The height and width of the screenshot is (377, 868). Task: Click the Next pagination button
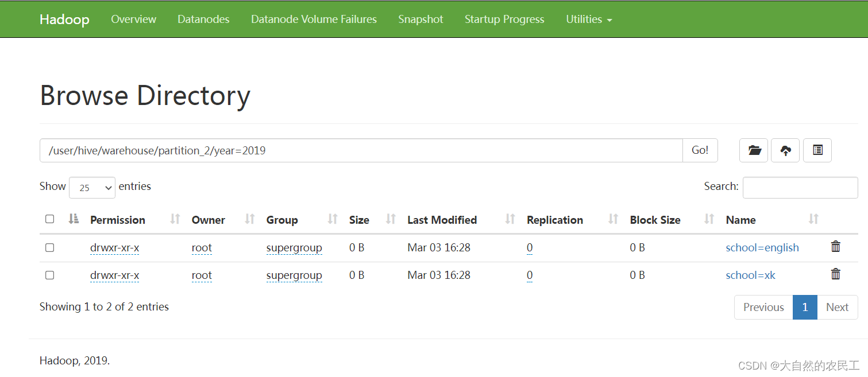(837, 307)
